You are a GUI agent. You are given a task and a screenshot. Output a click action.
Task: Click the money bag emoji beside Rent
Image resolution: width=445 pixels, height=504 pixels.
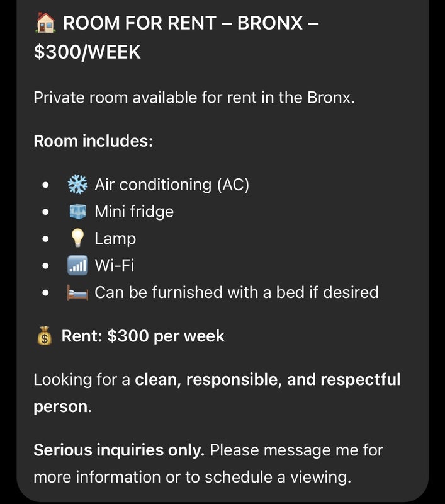point(44,336)
